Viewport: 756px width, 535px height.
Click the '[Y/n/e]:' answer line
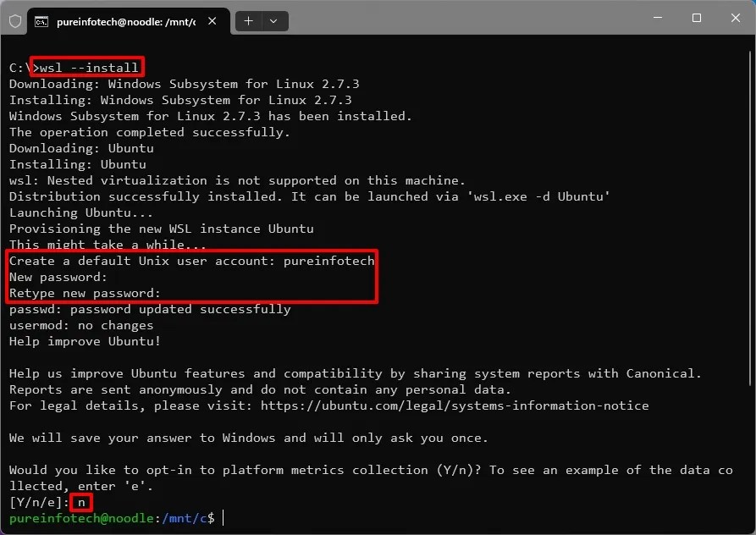pyautogui.click(x=47, y=502)
